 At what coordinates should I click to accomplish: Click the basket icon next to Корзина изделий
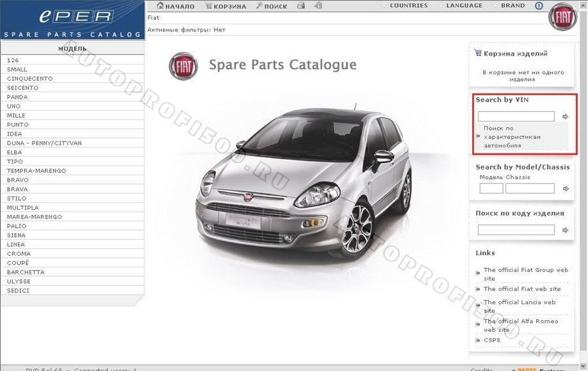tap(478, 53)
